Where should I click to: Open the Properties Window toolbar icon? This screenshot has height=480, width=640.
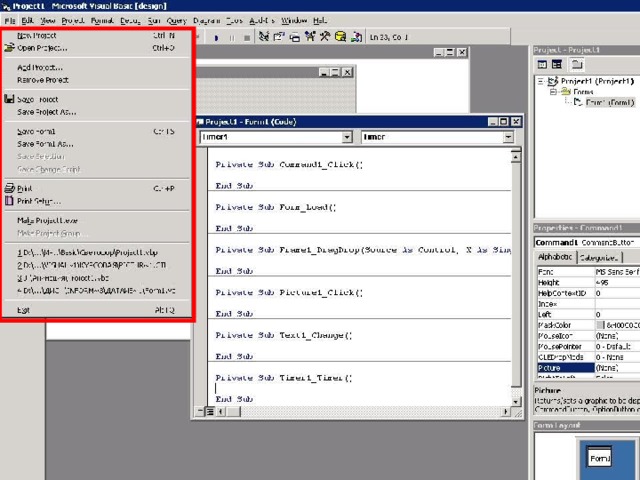tap(279, 37)
